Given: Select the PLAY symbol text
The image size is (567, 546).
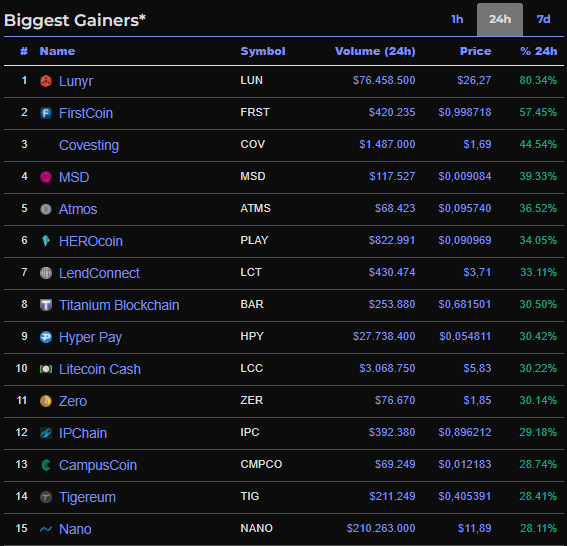Looking at the screenshot, I should pyautogui.click(x=254, y=240).
